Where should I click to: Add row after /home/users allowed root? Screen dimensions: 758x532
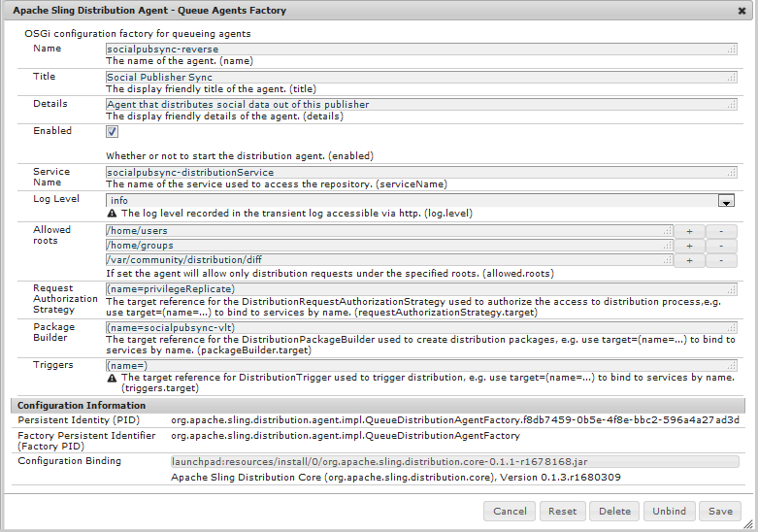click(x=689, y=232)
